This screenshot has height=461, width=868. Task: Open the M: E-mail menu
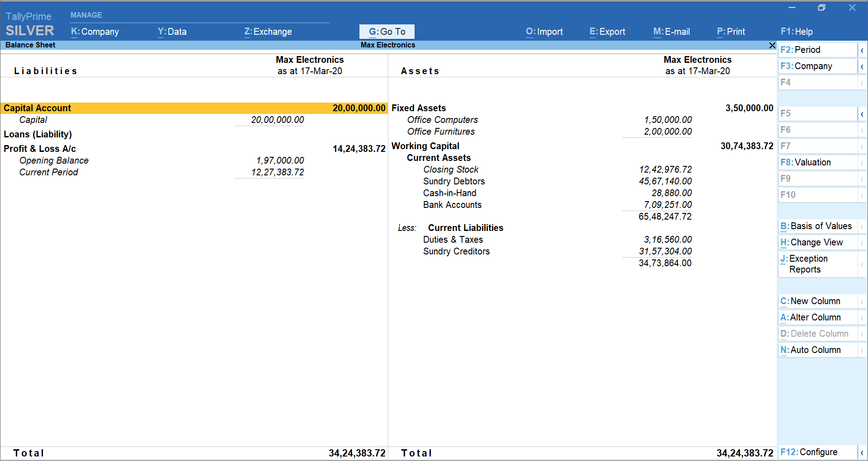click(x=671, y=32)
